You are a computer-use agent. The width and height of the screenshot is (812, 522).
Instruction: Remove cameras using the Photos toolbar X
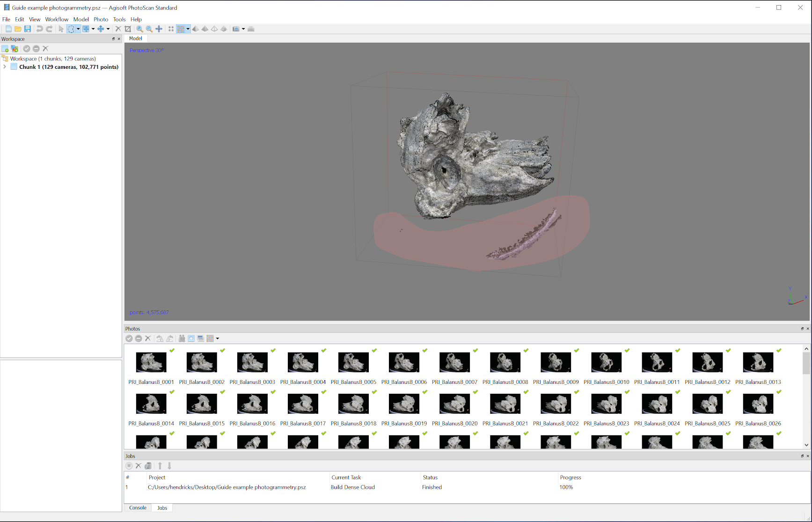click(x=148, y=338)
